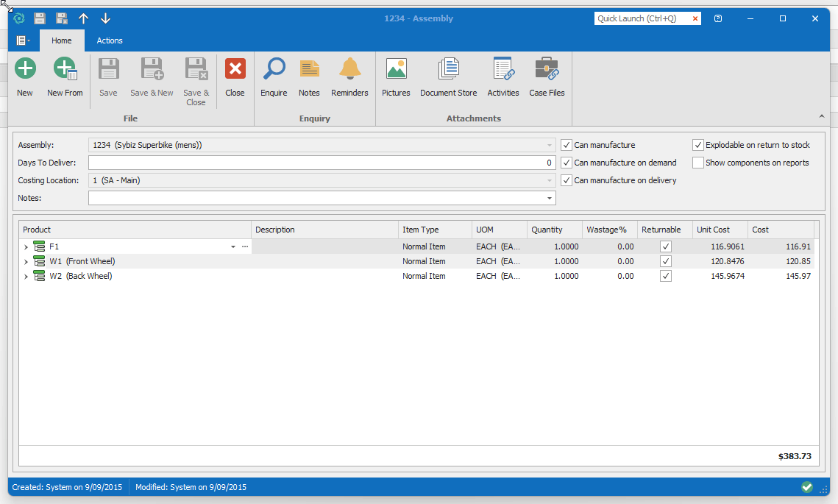The width and height of the screenshot is (838, 504).
Task: Click the Days To Deliver field
Action: coord(322,163)
